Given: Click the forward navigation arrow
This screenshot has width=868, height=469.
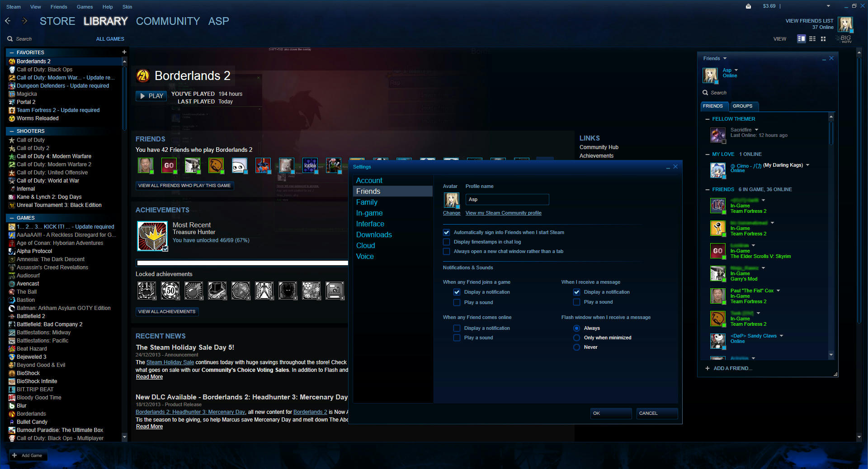Looking at the screenshot, I should [24, 21].
